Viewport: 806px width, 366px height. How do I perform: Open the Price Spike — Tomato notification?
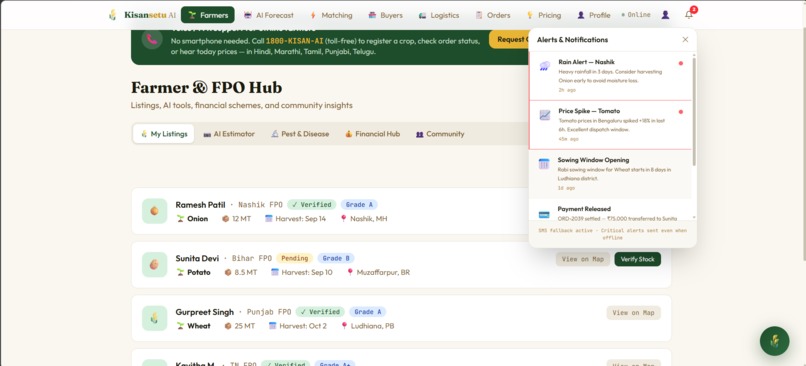(610, 125)
